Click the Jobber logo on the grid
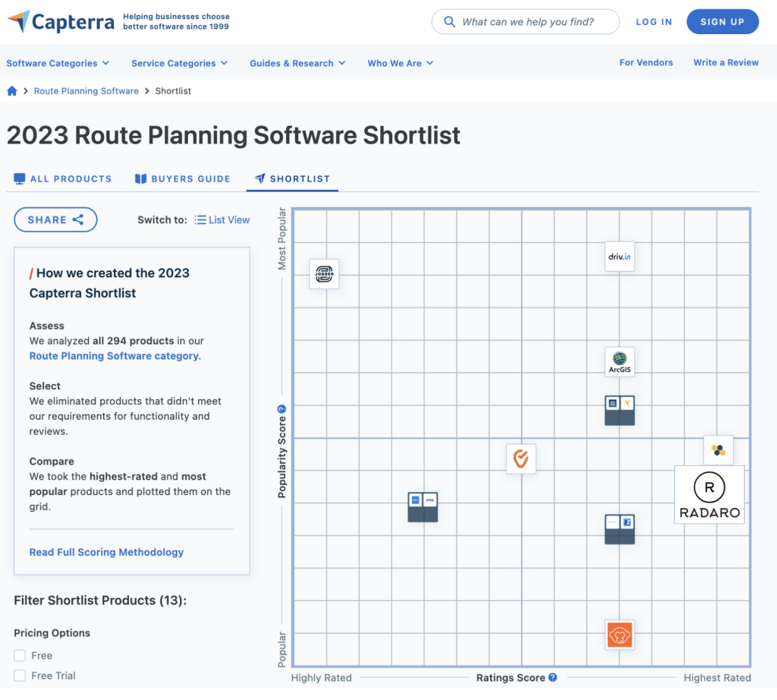 tap(324, 273)
